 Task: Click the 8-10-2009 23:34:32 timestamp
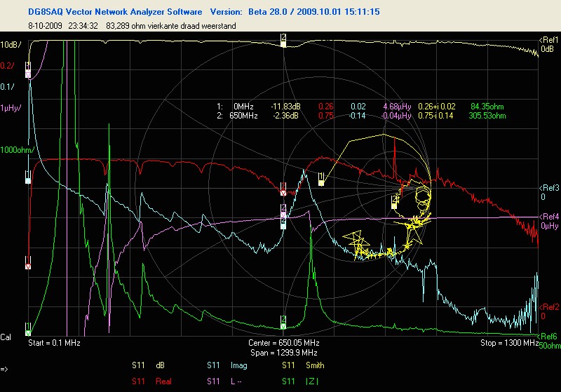[x=63, y=26]
